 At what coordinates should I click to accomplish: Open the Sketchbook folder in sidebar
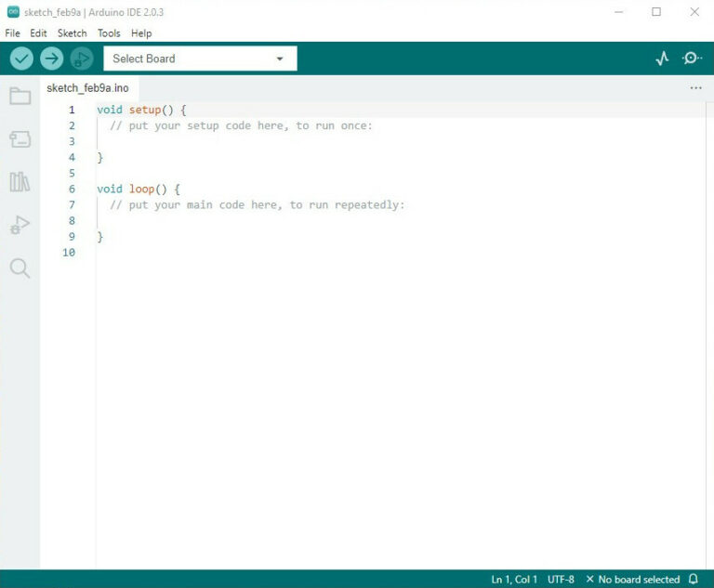click(20, 96)
